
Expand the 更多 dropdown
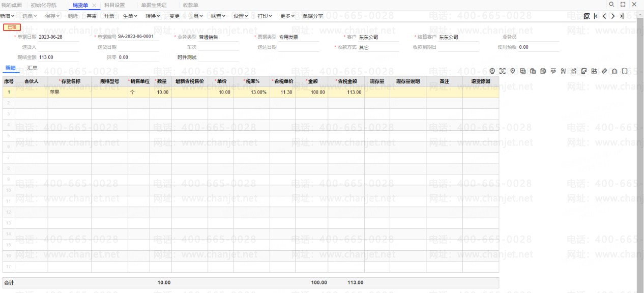(x=287, y=16)
